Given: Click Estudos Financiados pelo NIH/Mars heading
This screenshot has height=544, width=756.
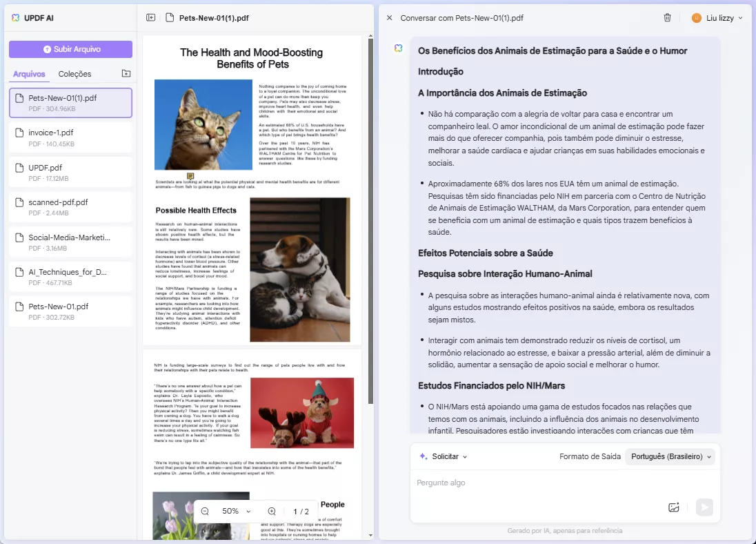Looking at the screenshot, I should pyautogui.click(x=491, y=386).
